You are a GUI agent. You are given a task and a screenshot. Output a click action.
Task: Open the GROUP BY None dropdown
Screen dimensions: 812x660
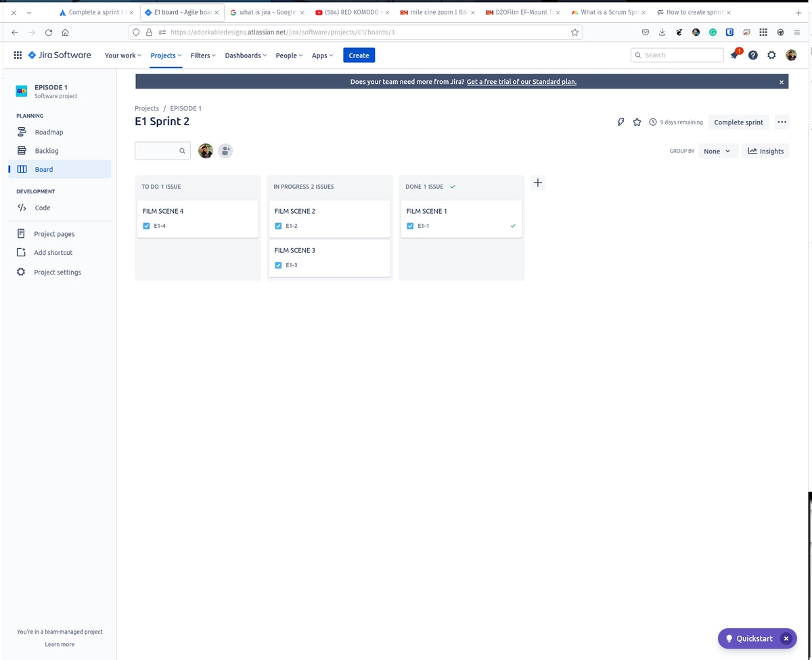717,151
